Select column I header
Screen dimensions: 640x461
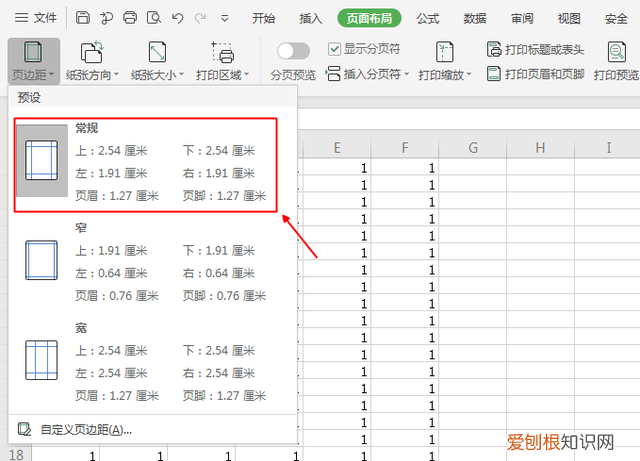[x=608, y=148]
